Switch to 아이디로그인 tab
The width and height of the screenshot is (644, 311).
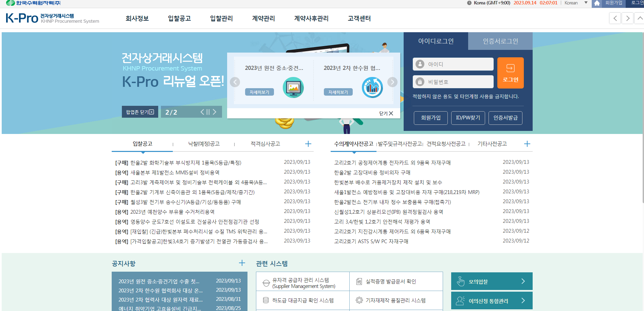click(x=436, y=41)
